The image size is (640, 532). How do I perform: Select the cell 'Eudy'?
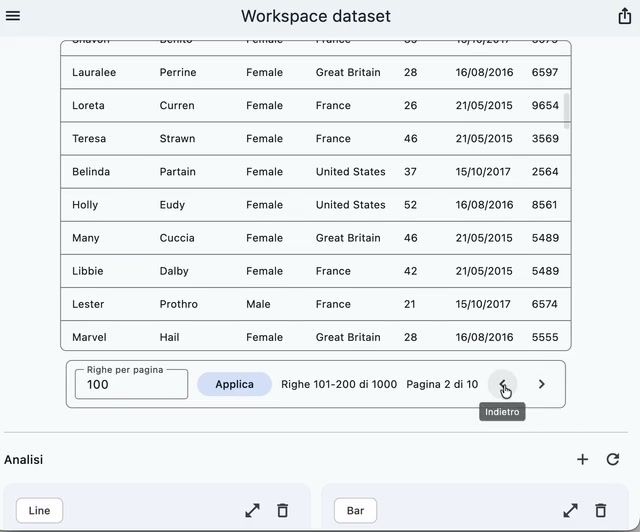coord(172,205)
